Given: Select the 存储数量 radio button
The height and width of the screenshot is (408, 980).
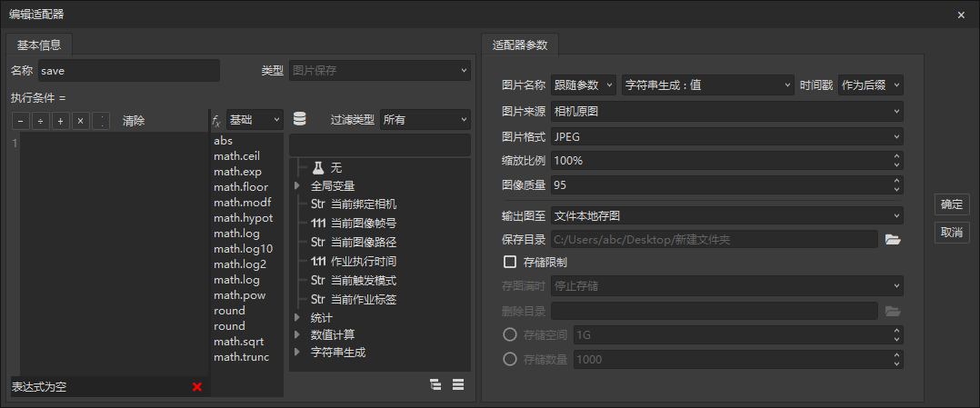Looking at the screenshot, I should 510,359.
